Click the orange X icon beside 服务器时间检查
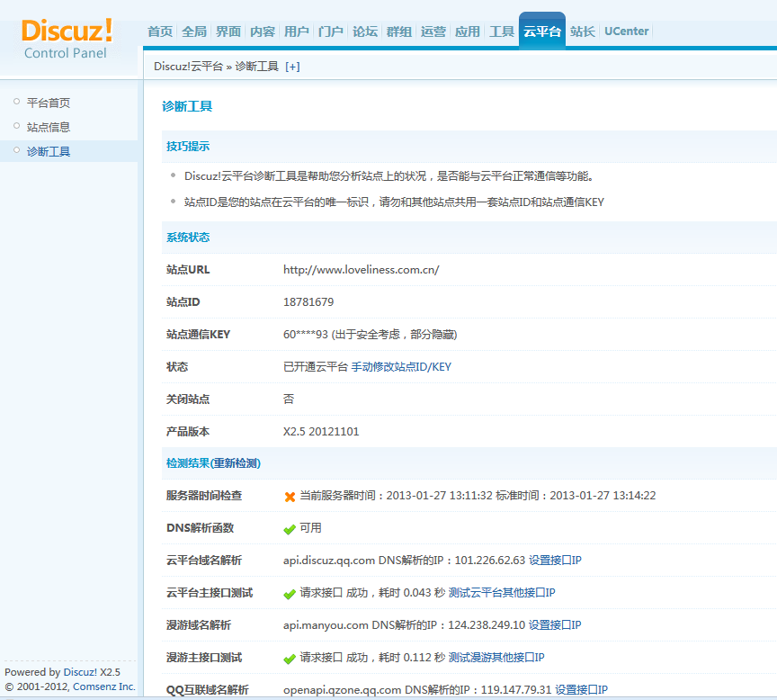Screen dimensions: 777x700 tap(290, 497)
